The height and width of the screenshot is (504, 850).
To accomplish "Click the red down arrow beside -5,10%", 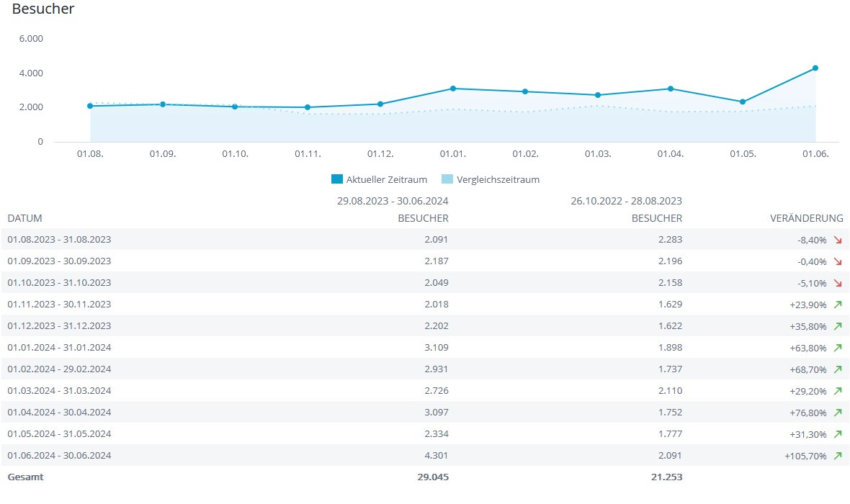I will (837, 283).
